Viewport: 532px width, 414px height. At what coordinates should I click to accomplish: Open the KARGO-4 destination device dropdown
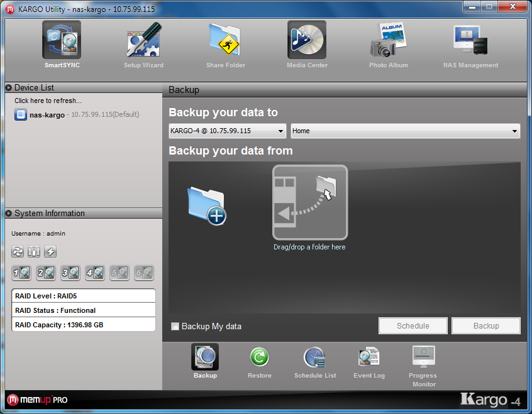[228, 131]
